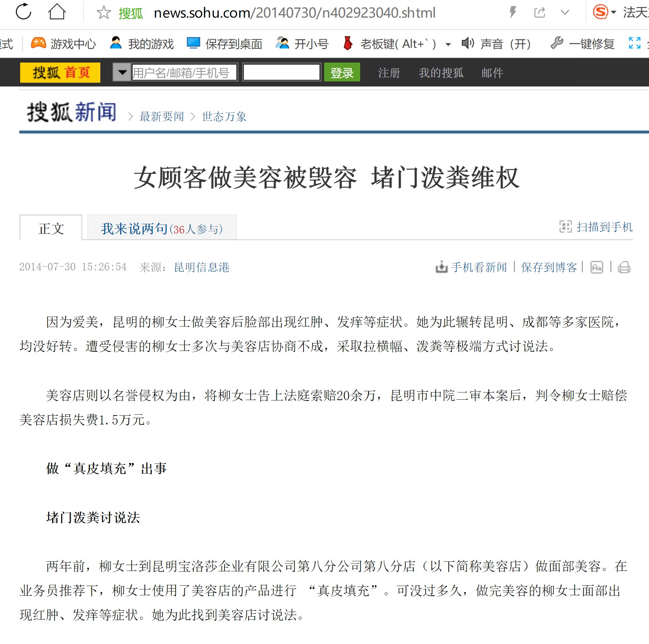Open search engine selector arrow
This screenshot has height=644, width=649.
[x=614, y=13]
